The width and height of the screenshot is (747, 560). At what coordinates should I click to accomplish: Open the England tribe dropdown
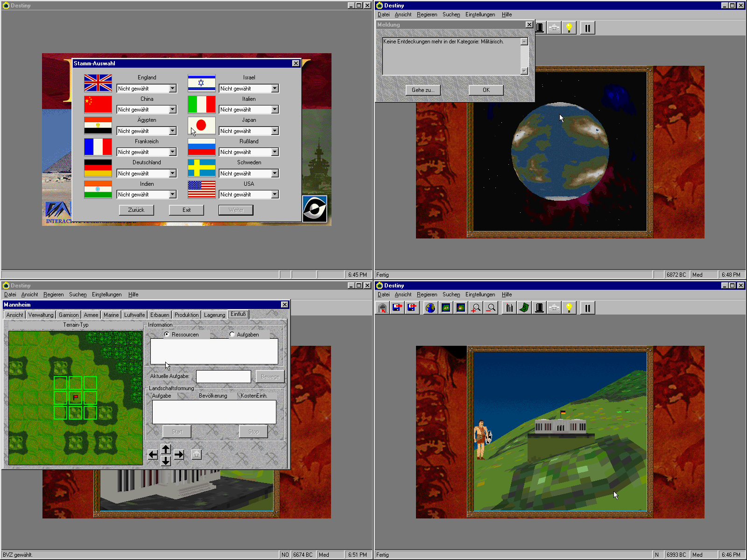(173, 89)
